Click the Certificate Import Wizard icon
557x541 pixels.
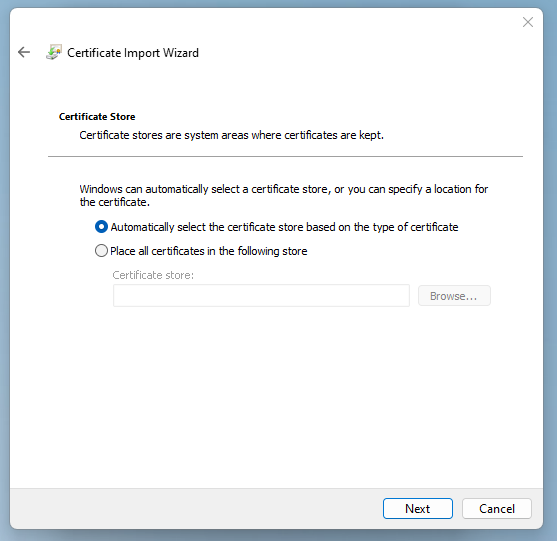pos(54,52)
